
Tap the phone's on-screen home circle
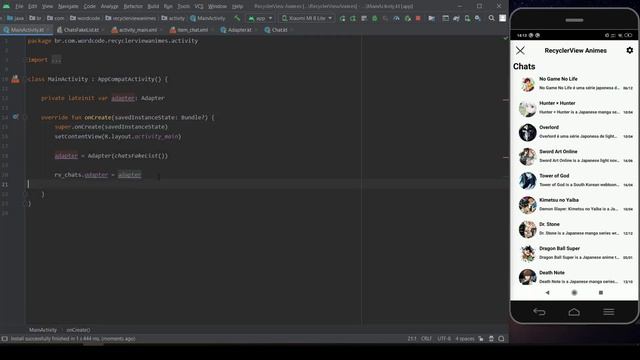574,292
